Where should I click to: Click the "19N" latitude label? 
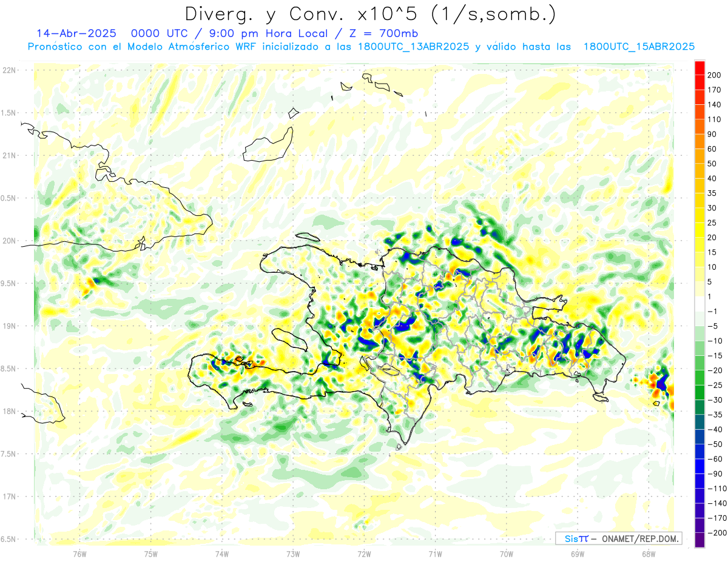[10, 326]
